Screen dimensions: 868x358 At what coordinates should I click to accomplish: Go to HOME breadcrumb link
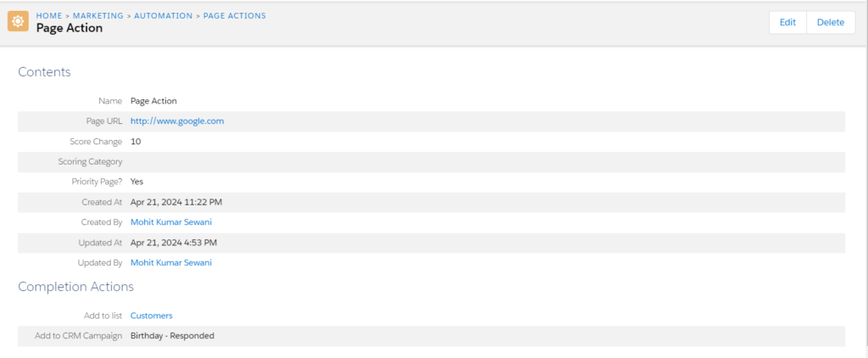click(x=50, y=15)
